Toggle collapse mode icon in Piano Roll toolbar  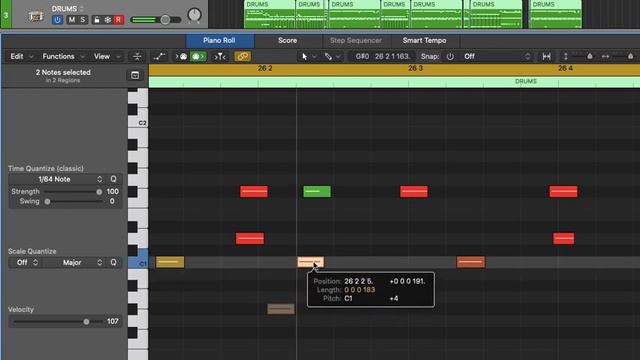tap(137, 56)
